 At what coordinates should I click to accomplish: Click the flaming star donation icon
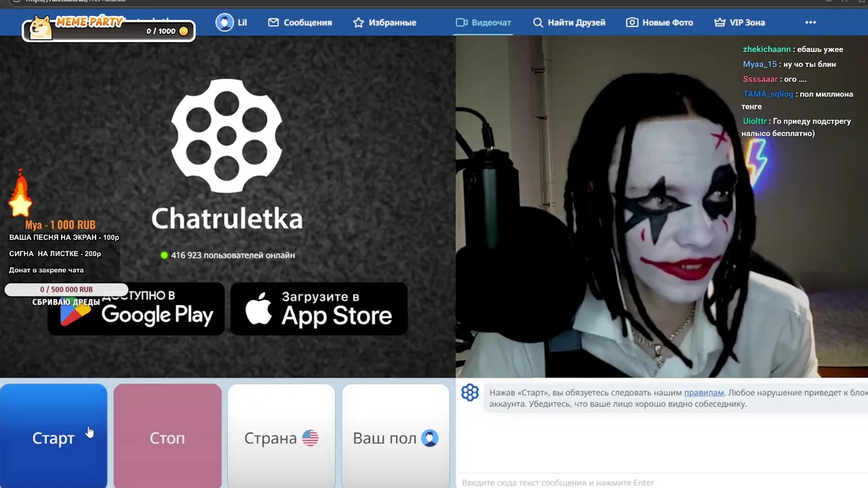point(20,194)
